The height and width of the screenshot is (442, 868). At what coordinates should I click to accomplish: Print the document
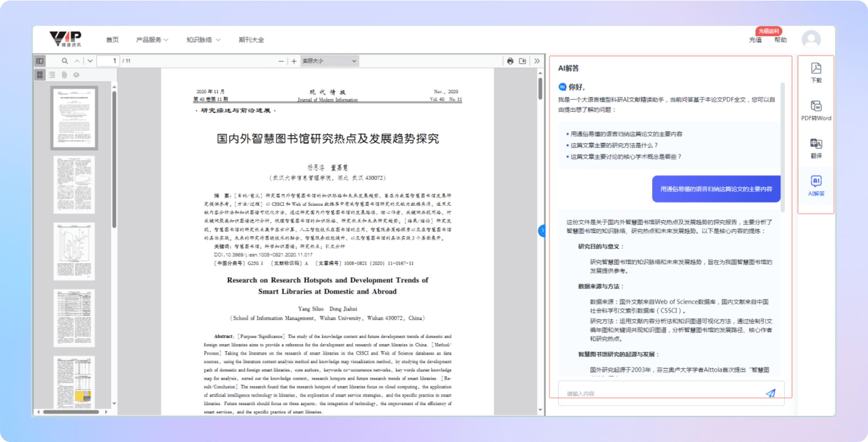point(510,61)
